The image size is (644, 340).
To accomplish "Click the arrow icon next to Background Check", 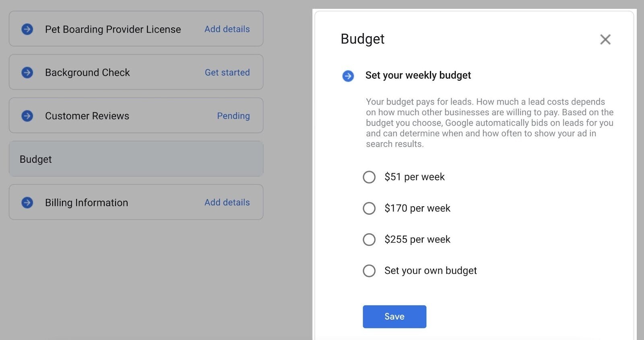I will pyautogui.click(x=27, y=73).
